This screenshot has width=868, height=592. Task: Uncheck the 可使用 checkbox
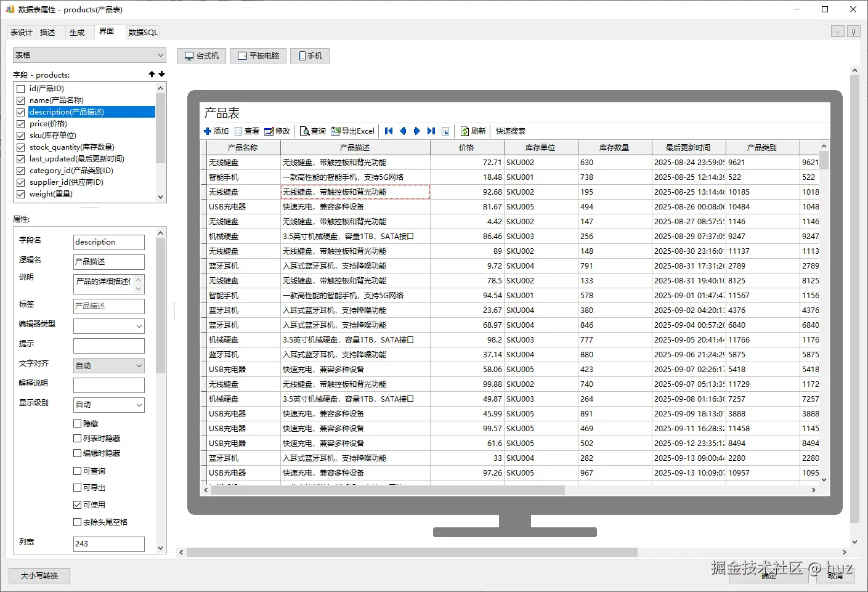coord(78,505)
